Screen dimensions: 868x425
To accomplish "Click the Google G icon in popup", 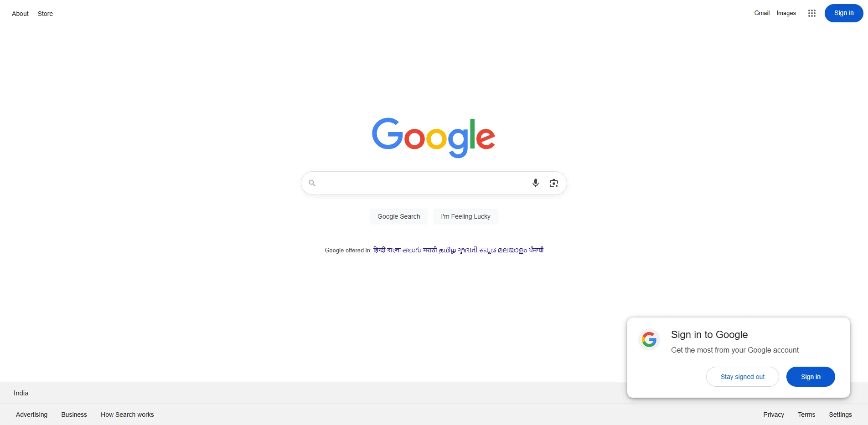I will (x=649, y=339).
